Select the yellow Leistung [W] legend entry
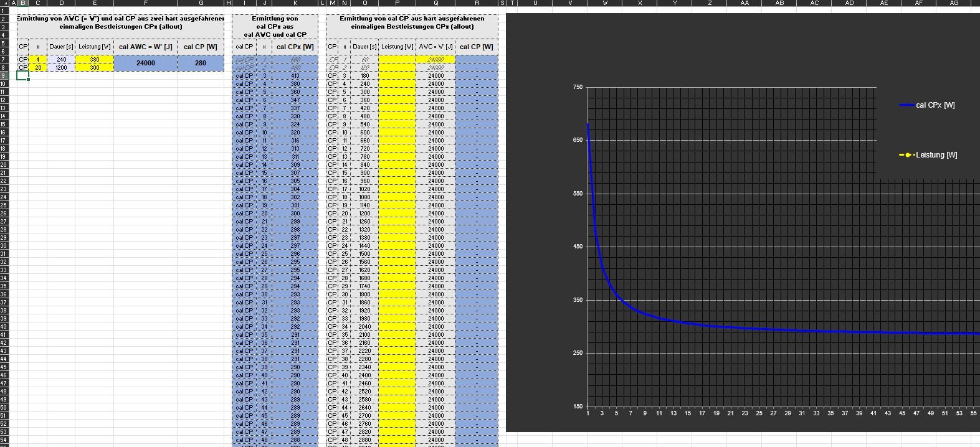980x447 pixels. pyautogui.click(x=928, y=155)
